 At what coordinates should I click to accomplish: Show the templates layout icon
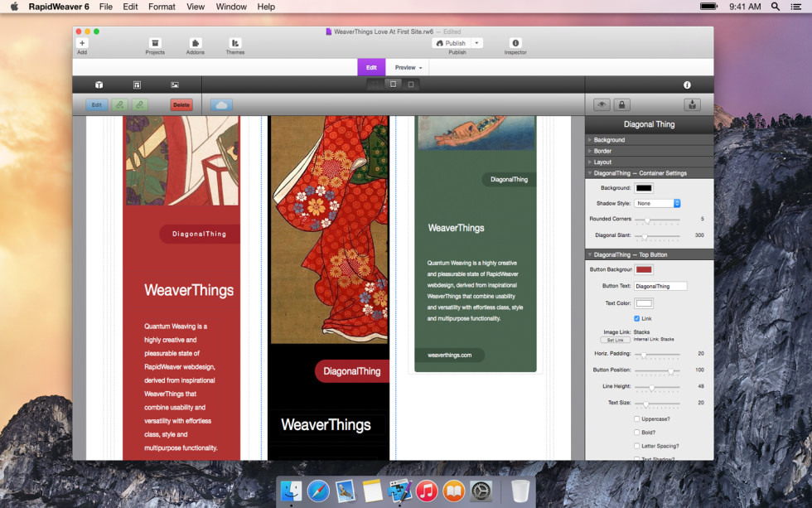137,85
